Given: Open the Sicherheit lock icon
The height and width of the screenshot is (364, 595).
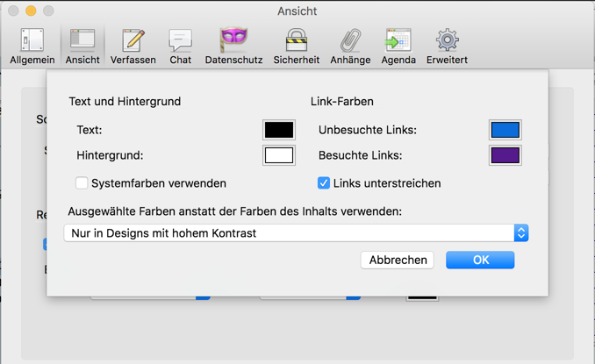Looking at the screenshot, I should [296, 46].
